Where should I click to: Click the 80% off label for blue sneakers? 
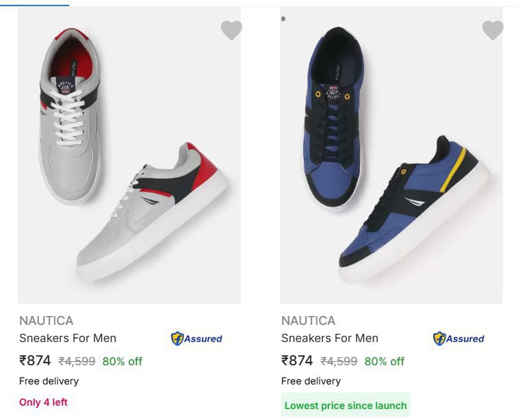tap(385, 361)
